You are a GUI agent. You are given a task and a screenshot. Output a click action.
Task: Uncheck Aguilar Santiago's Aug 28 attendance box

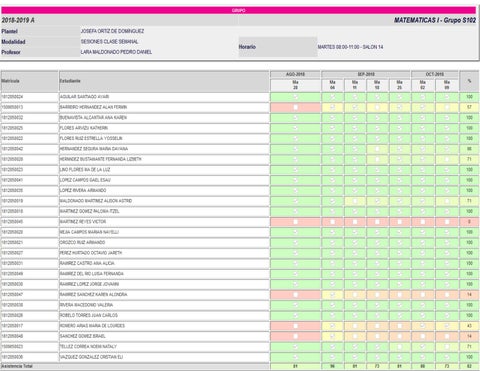(295, 97)
